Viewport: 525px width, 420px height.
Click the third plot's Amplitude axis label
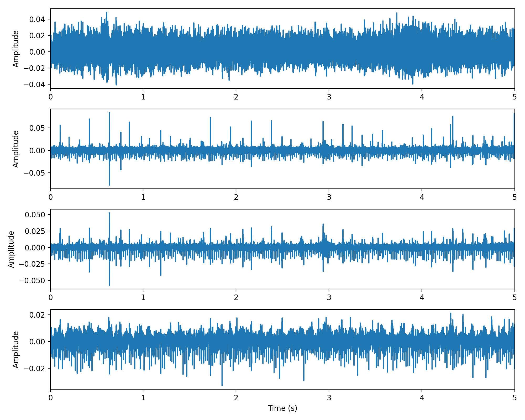coord(11,249)
